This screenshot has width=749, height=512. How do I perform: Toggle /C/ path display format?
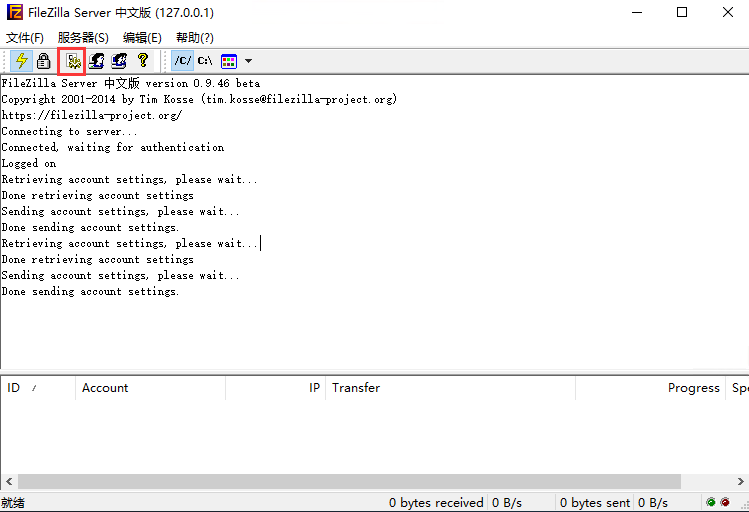[182, 61]
